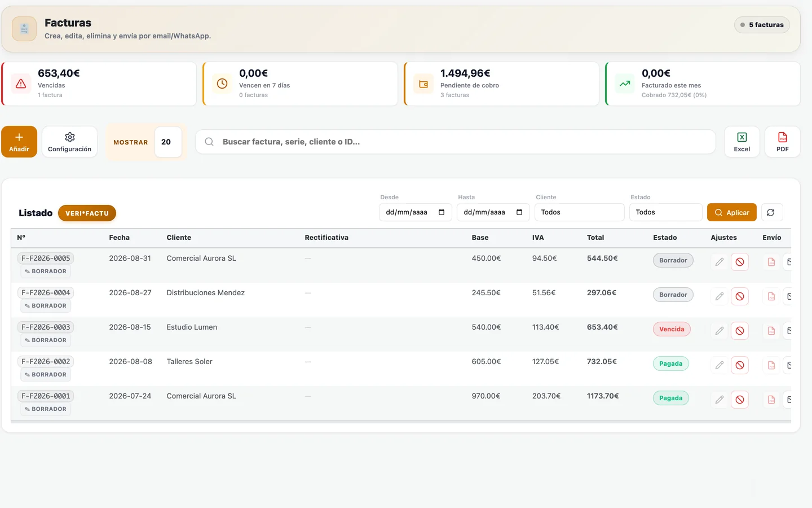This screenshot has height=508, width=812.
Task: Click the Facturas header document icon
Action: [24, 29]
